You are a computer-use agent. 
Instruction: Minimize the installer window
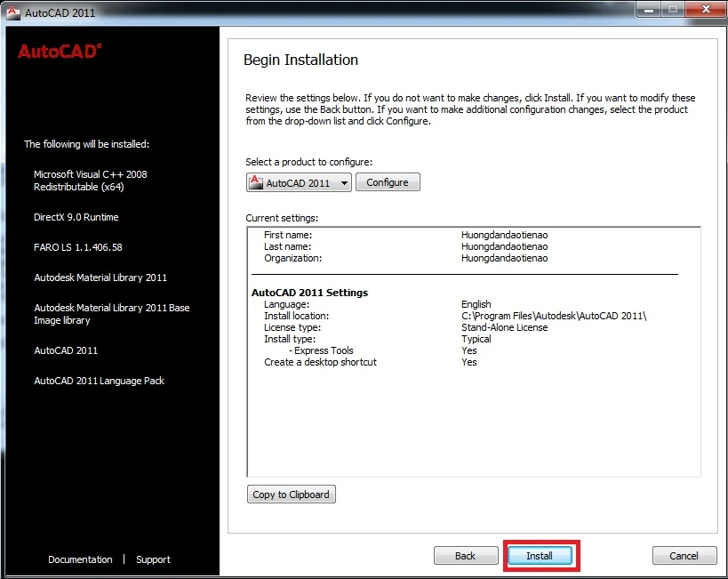(x=646, y=12)
